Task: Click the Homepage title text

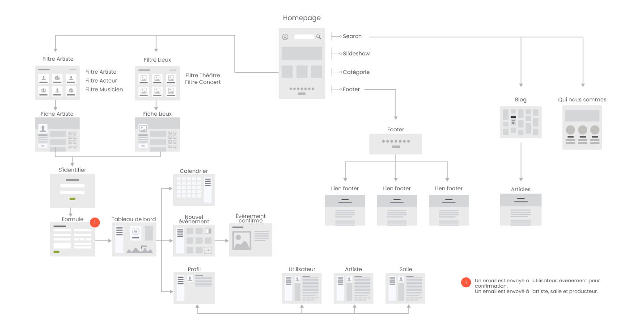Action: point(302,18)
